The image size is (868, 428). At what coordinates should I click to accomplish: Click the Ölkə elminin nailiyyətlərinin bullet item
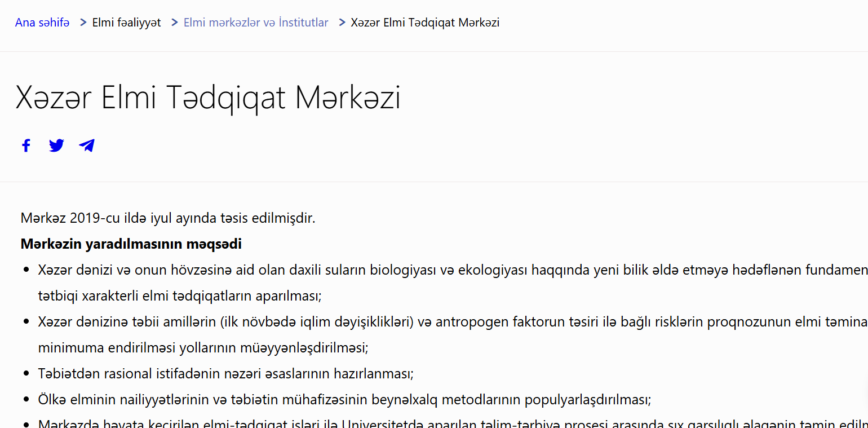point(344,400)
